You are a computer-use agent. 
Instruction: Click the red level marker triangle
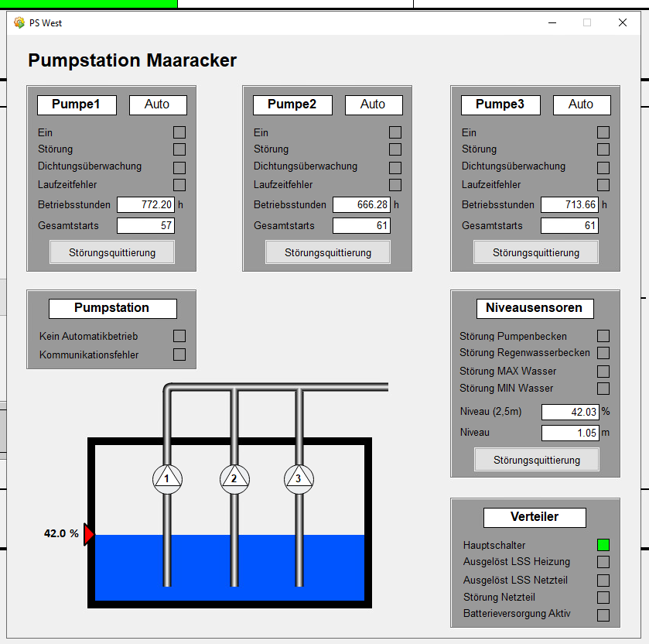point(88,534)
